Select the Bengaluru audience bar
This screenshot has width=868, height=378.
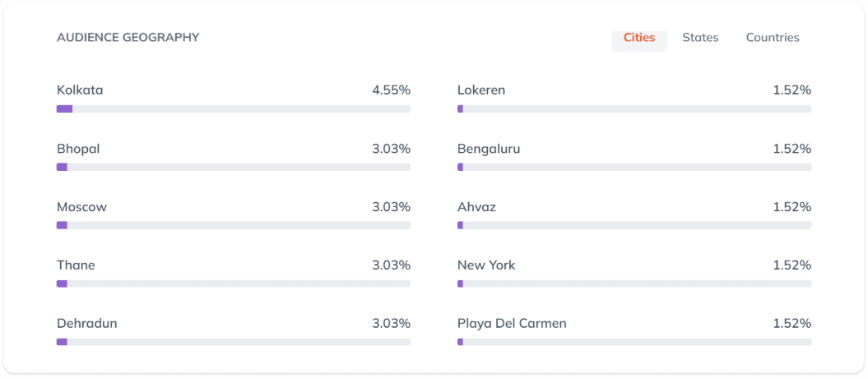coord(634,167)
